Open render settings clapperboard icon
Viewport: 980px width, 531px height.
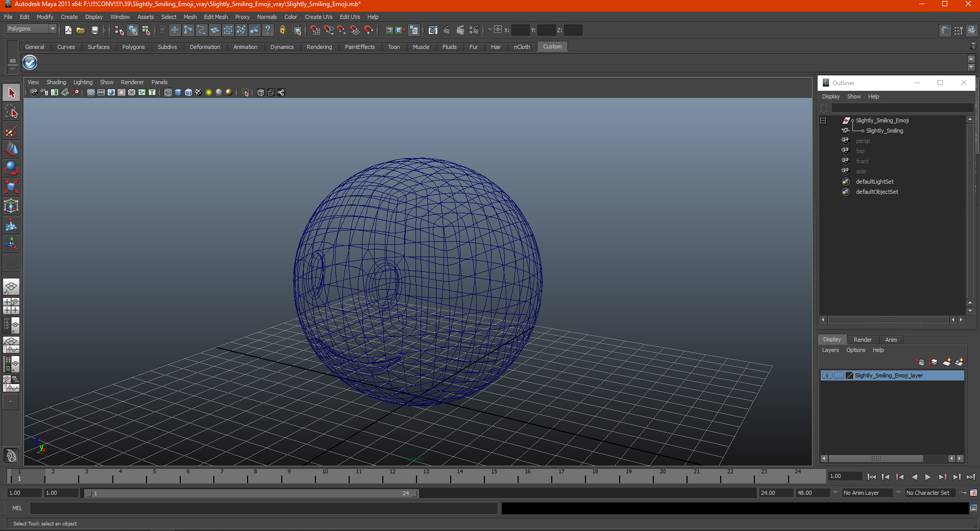[474, 30]
